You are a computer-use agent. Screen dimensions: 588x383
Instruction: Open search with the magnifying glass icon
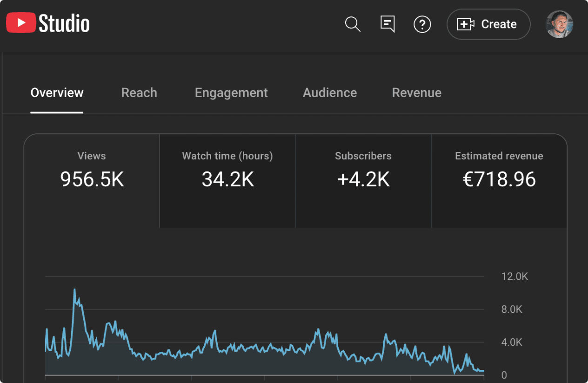tap(353, 24)
